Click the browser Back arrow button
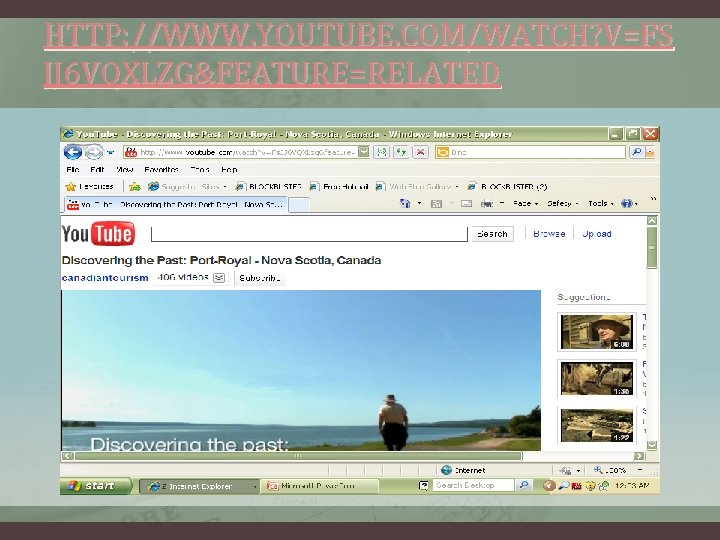 tap(72, 152)
